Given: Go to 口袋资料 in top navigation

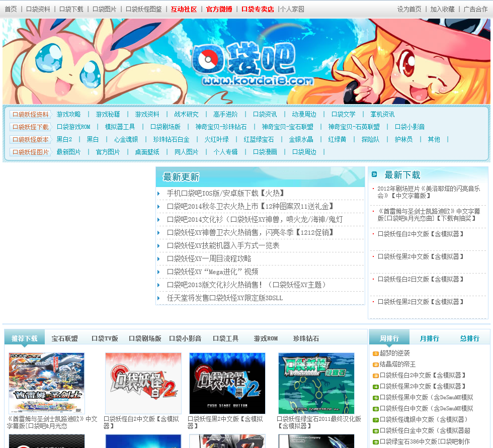Looking at the screenshot, I should (38, 9).
